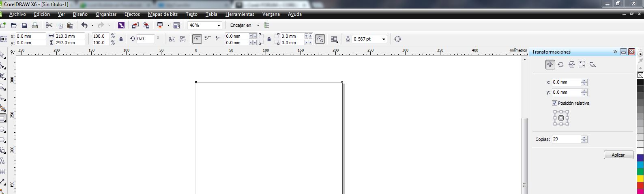The height and width of the screenshot is (194, 644).
Task: Open the Efectos menu
Action: [x=132, y=14]
